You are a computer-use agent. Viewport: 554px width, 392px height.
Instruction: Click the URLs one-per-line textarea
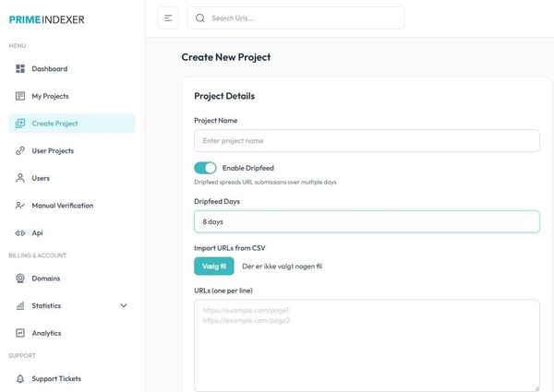click(367, 346)
